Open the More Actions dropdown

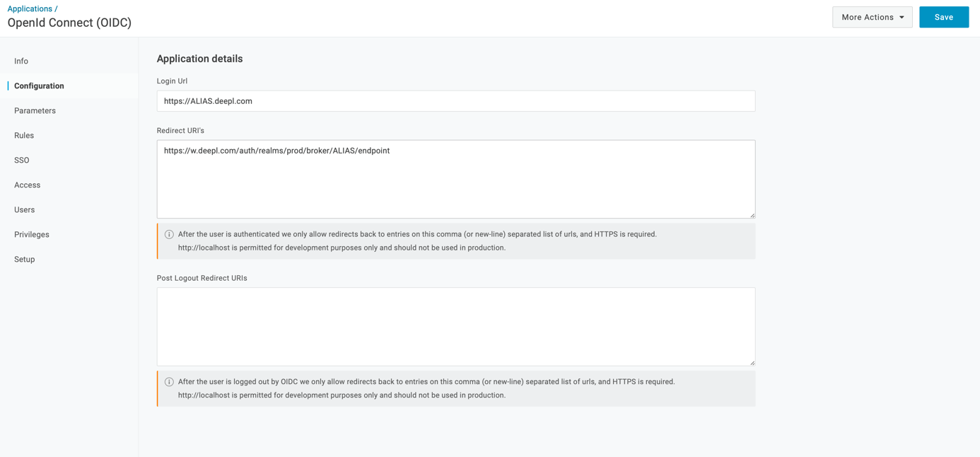(x=872, y=17)
